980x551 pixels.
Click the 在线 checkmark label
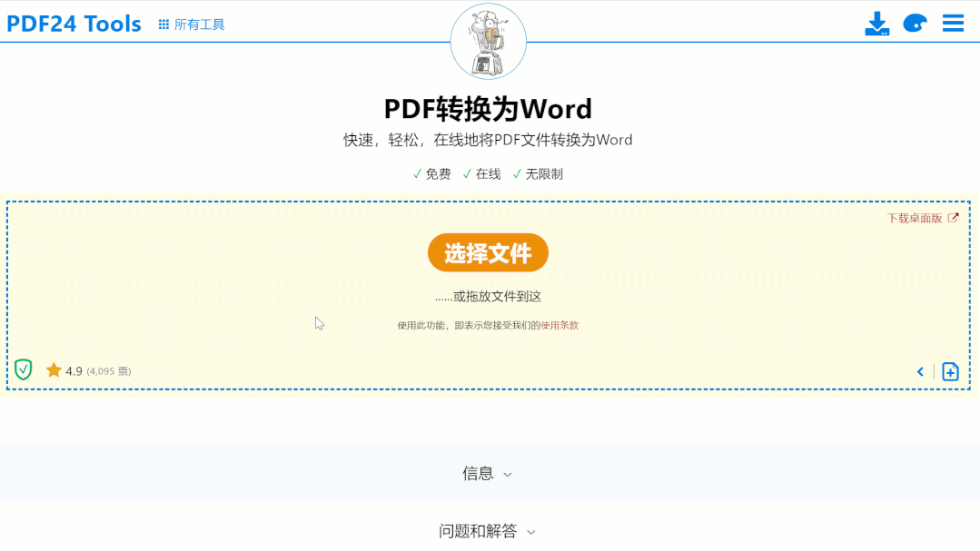[482, 174]
